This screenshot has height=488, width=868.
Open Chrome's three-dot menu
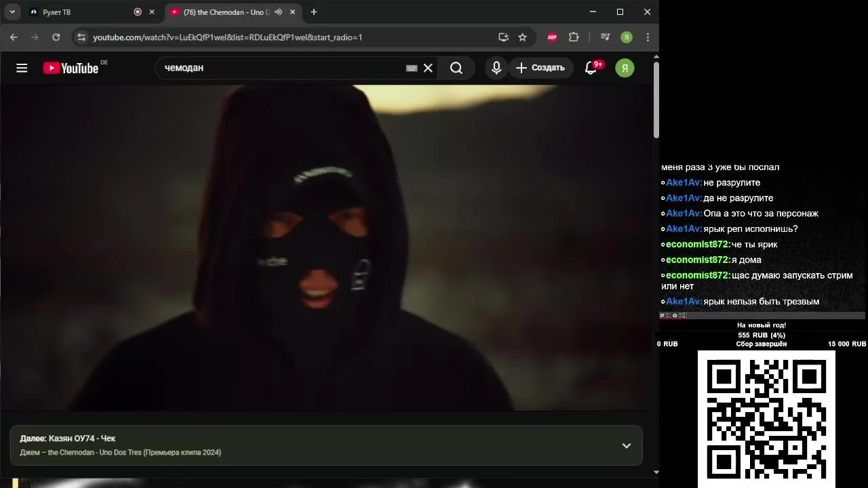tap(648, 37)
